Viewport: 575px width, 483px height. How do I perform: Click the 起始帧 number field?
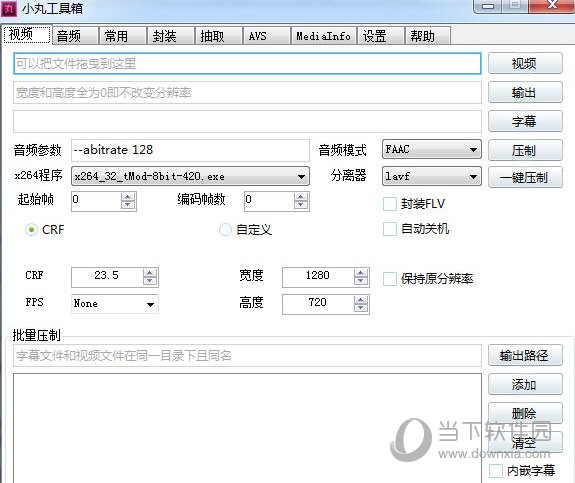[96, 201]
